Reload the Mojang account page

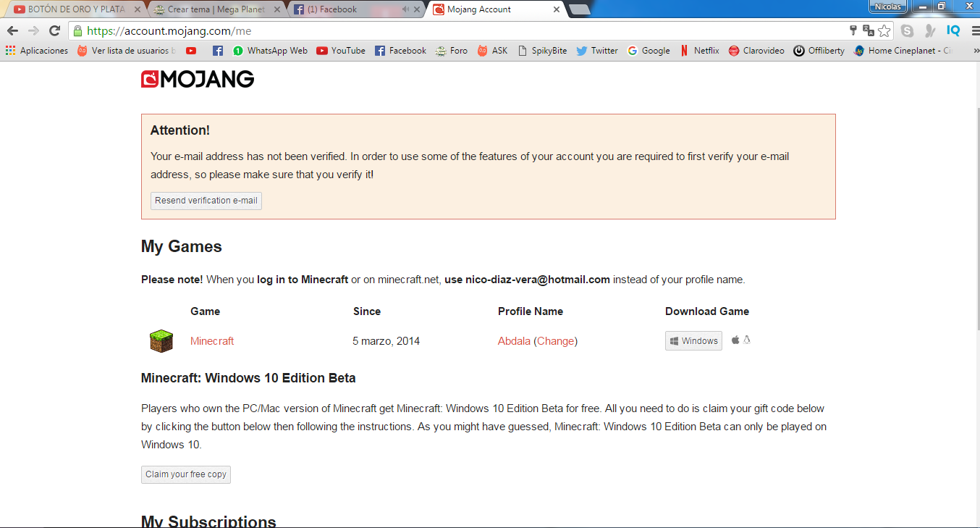point(54,30)
